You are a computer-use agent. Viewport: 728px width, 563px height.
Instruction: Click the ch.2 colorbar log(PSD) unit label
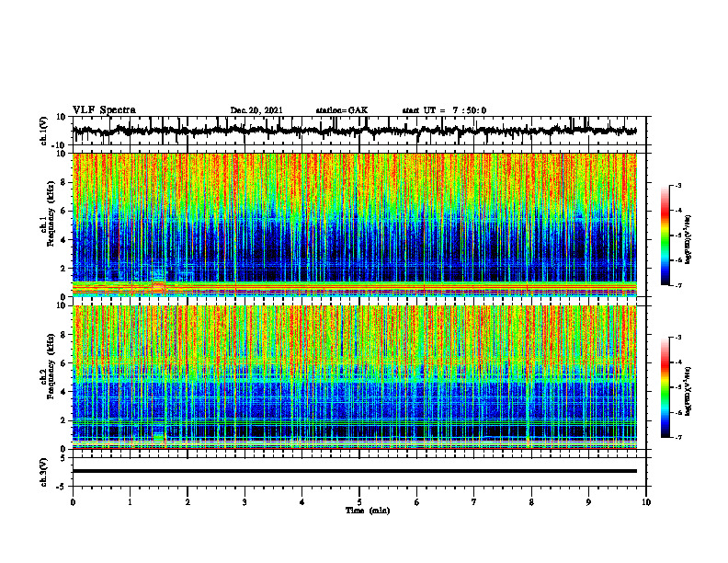click(688, 391)
